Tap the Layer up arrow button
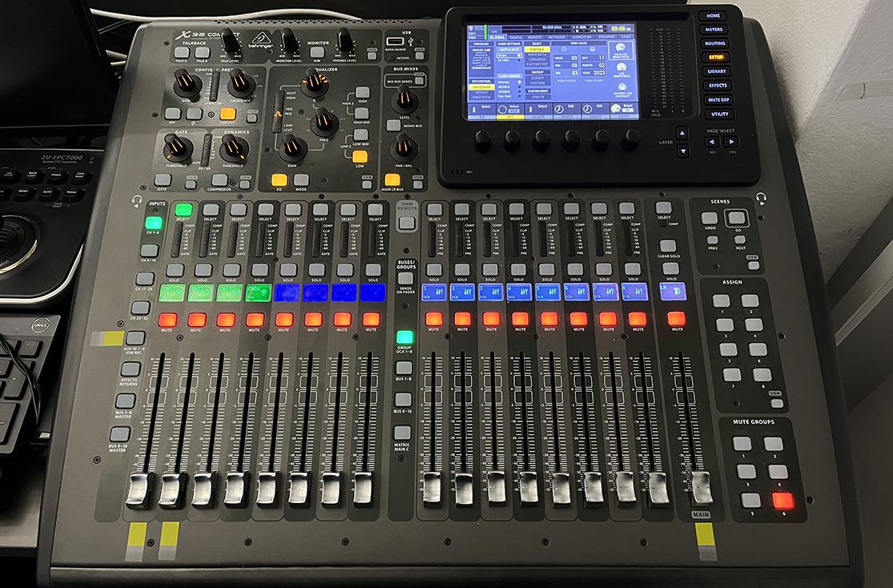The image size is (893, 588). 682,135
